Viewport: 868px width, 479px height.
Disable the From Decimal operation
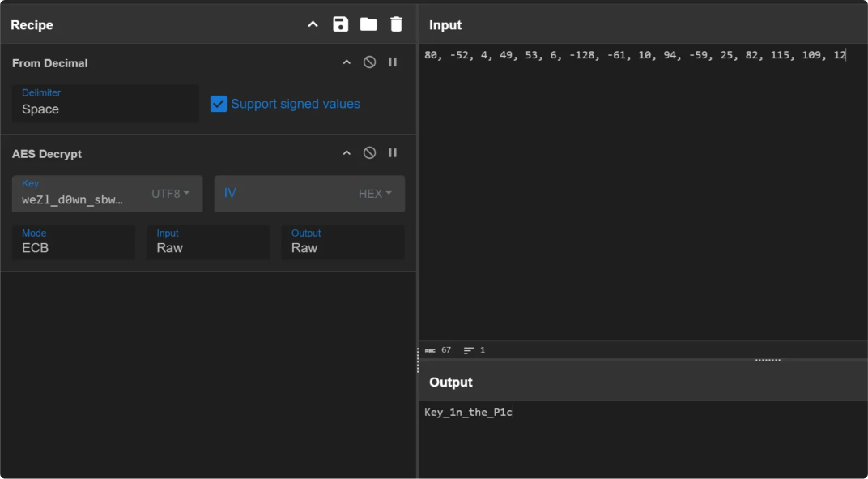click(x=369, y=62)
